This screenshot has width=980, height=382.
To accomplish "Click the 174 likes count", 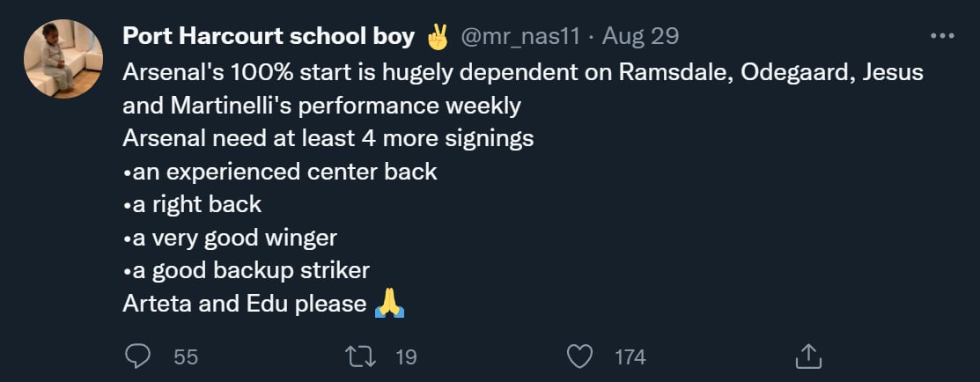I will click(630, 356).
